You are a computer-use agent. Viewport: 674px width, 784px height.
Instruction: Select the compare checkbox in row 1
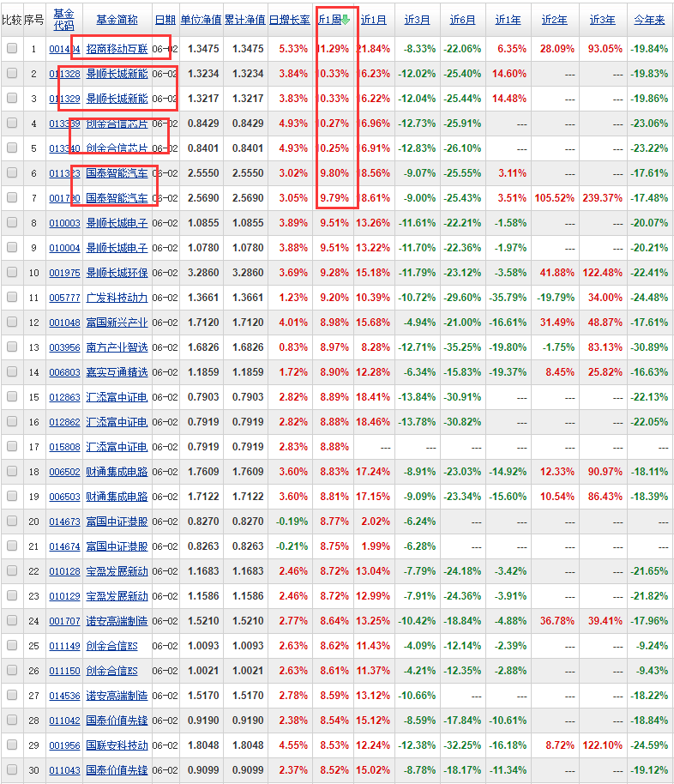pyautogui.click(x=12, y=48)
